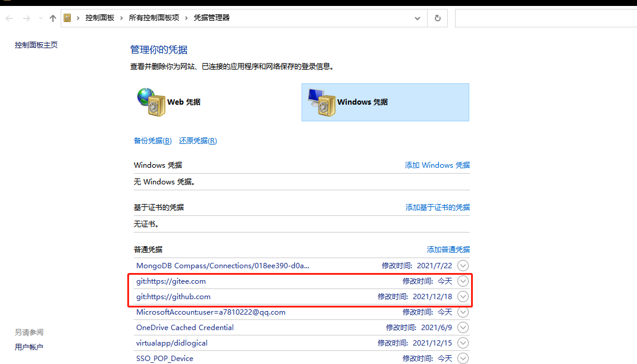This screenshot has width=637, height=364.
Task: Open 控制面板 breadcrumb
Action: 100,18
